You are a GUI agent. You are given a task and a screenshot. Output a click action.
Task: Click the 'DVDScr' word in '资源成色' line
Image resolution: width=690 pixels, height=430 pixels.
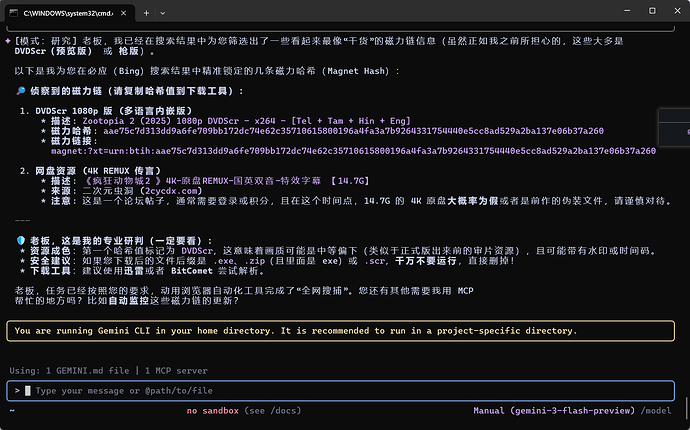click(x=197, y=250)
